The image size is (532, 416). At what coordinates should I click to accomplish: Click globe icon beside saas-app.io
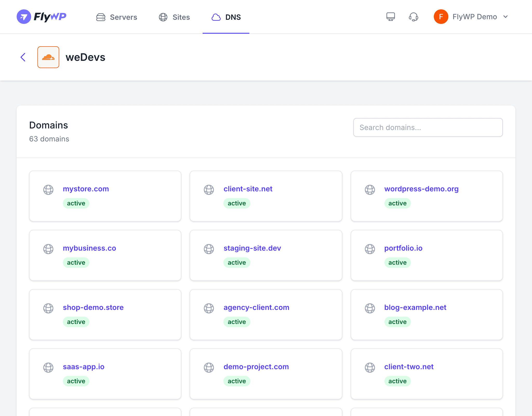(x=48, y=368)
